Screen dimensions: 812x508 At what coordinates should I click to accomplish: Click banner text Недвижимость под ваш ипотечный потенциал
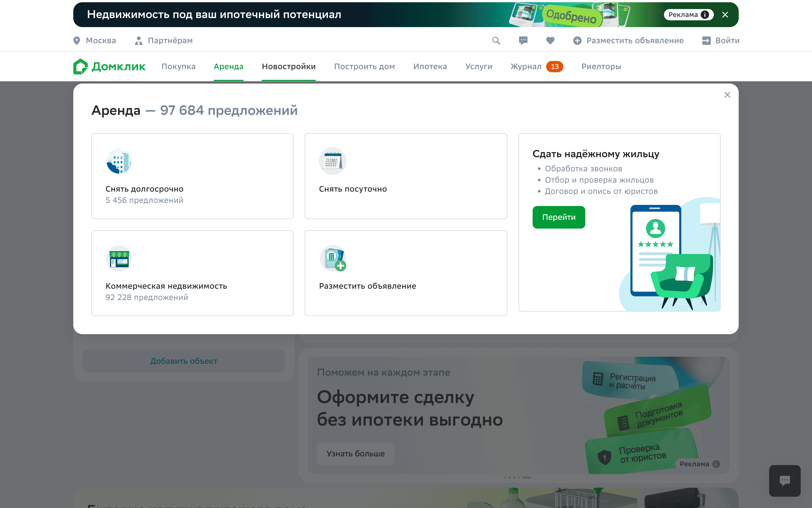214,15
